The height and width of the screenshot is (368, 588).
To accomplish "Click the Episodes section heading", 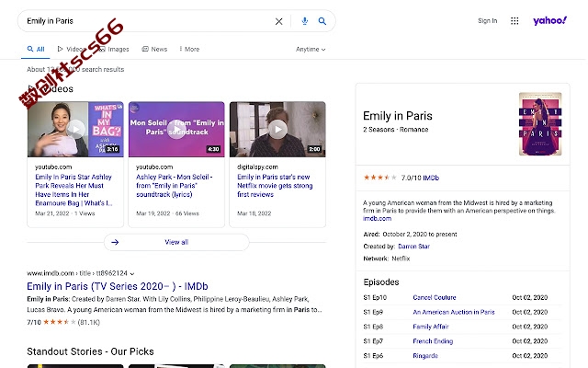I will 381,282.
